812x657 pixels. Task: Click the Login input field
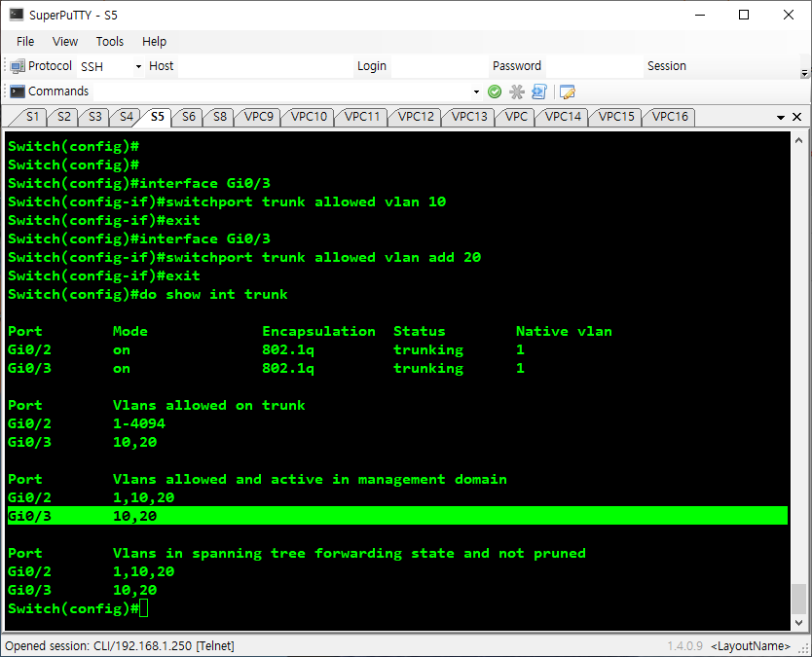tap(439, 66)
